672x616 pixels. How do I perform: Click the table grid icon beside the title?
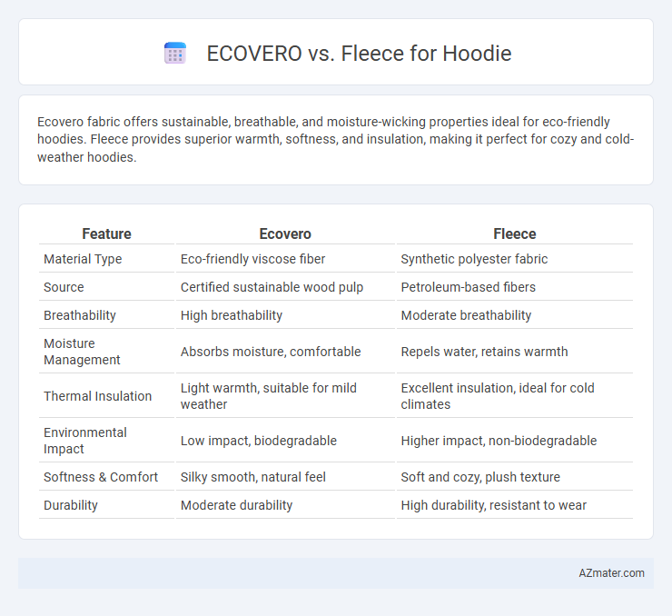pyautogui.click(x=175, y=54)
